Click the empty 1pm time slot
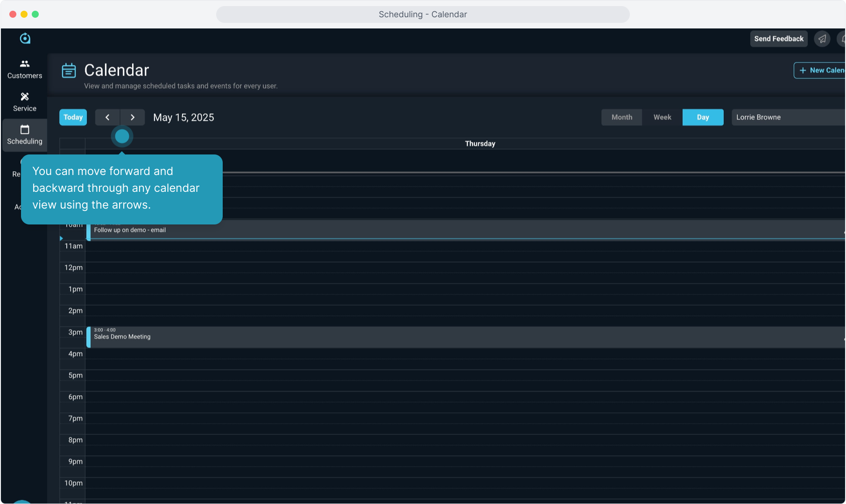The width and height of the screenshot is (846, 504). coord(420,294)
